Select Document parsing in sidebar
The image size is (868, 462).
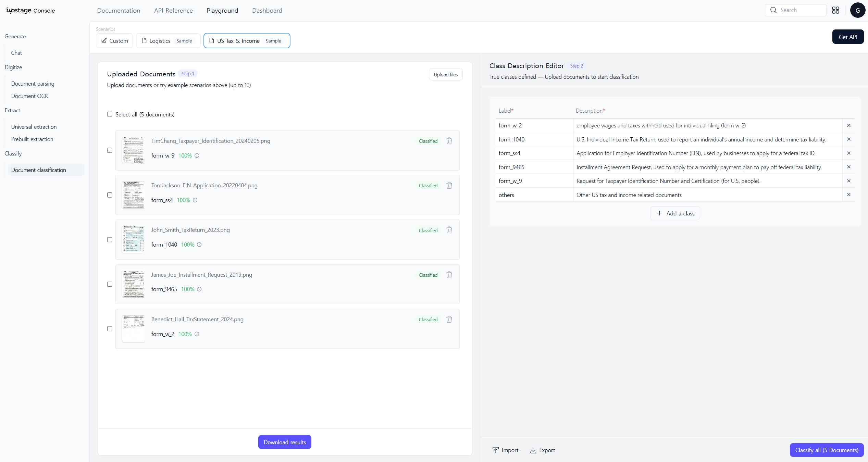tap(33, 84)
